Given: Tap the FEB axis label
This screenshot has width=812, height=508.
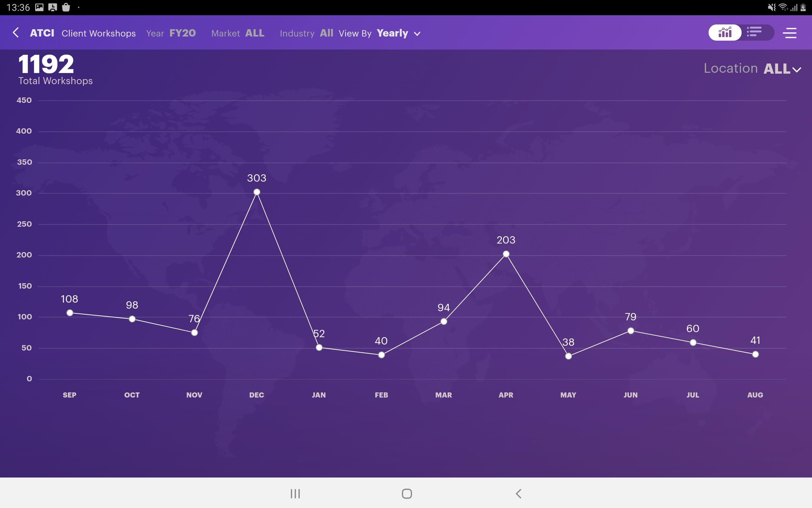Looking at the screenshot, I should click(x=381, y=395).
